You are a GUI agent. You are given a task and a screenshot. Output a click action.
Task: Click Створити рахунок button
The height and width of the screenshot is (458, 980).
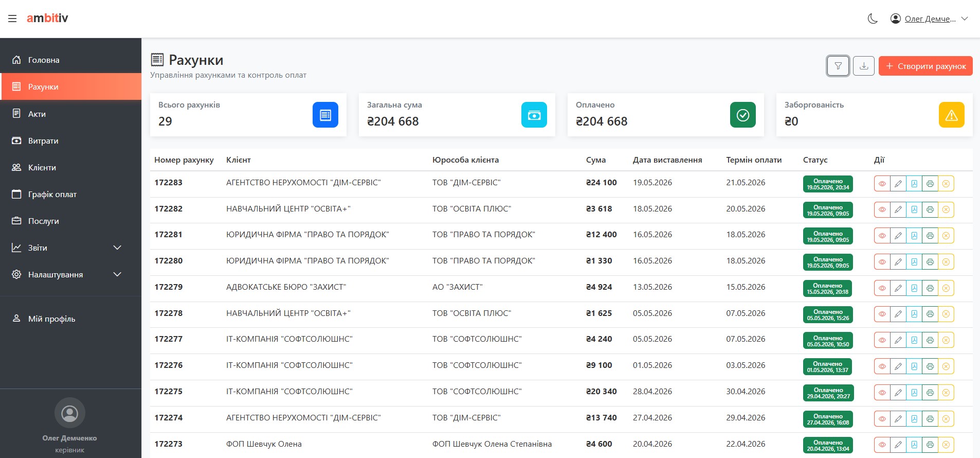(x=925, y=66)
